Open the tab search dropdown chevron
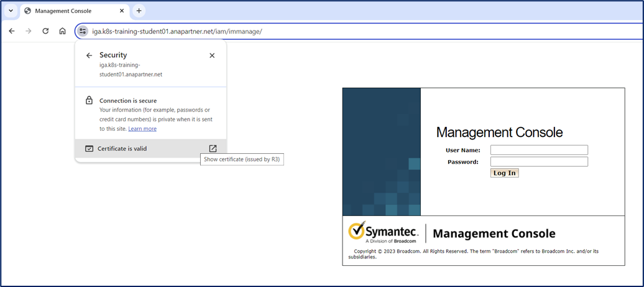The image size is (644, 287). (11, 11)
